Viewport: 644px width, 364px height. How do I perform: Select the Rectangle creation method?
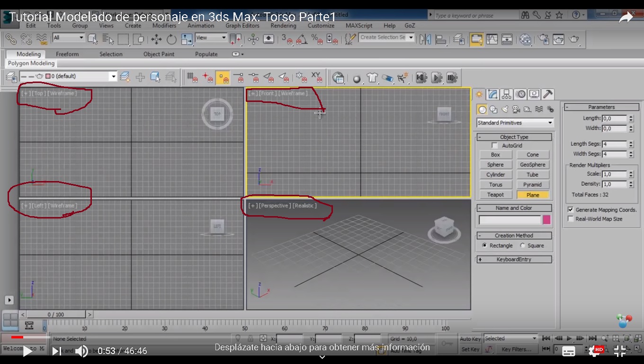[x=484, y=246]
